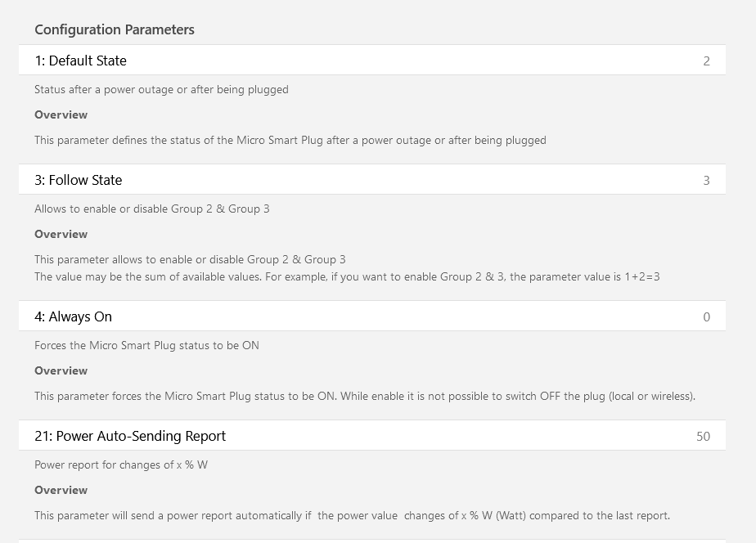Click the description about sending power report automatically
756x543 pixels.
352,515
